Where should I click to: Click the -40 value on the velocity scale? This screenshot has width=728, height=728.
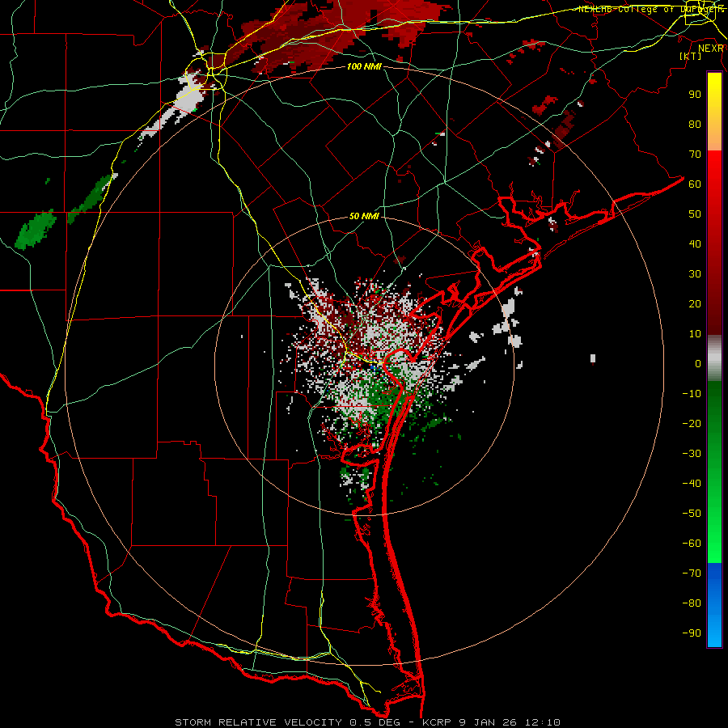tap(692, 484)
